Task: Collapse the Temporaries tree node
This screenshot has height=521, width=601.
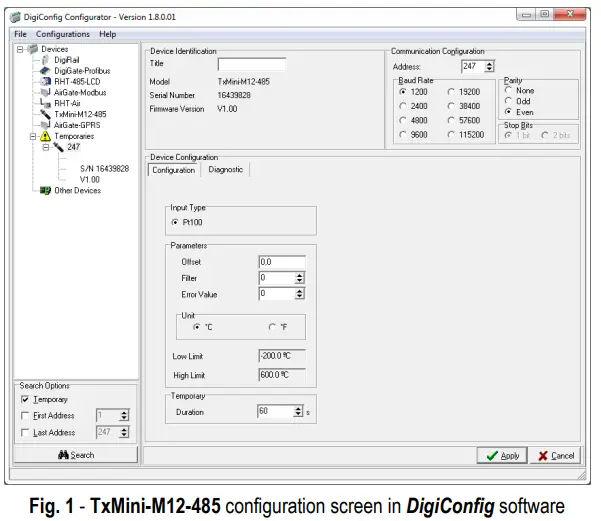Action: tap(33, 136)
